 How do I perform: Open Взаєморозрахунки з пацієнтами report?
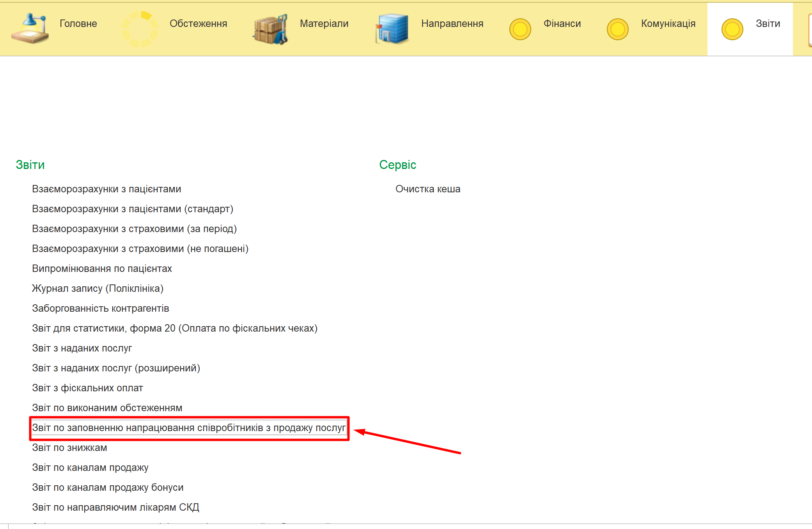click(106, 189)
